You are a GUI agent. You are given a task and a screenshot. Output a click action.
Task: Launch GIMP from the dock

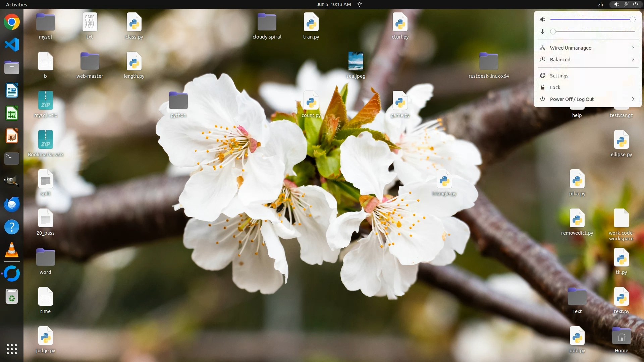[12, 181]
